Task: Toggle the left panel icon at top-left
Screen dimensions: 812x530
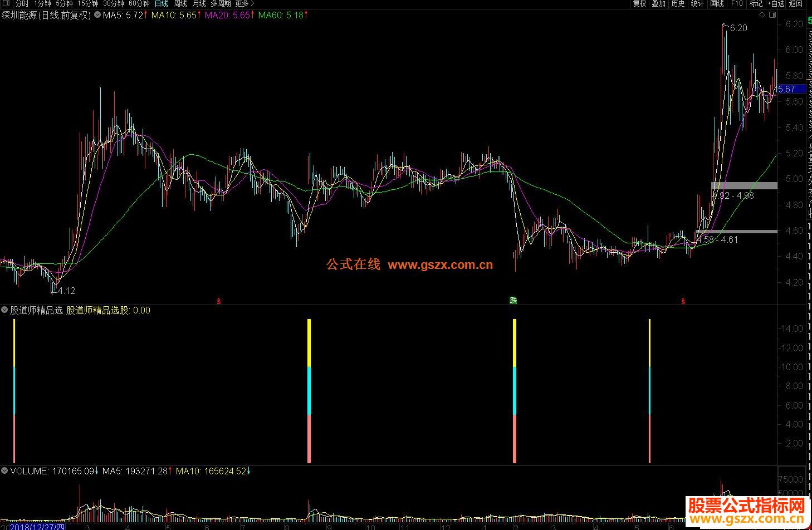Action: 6,3
